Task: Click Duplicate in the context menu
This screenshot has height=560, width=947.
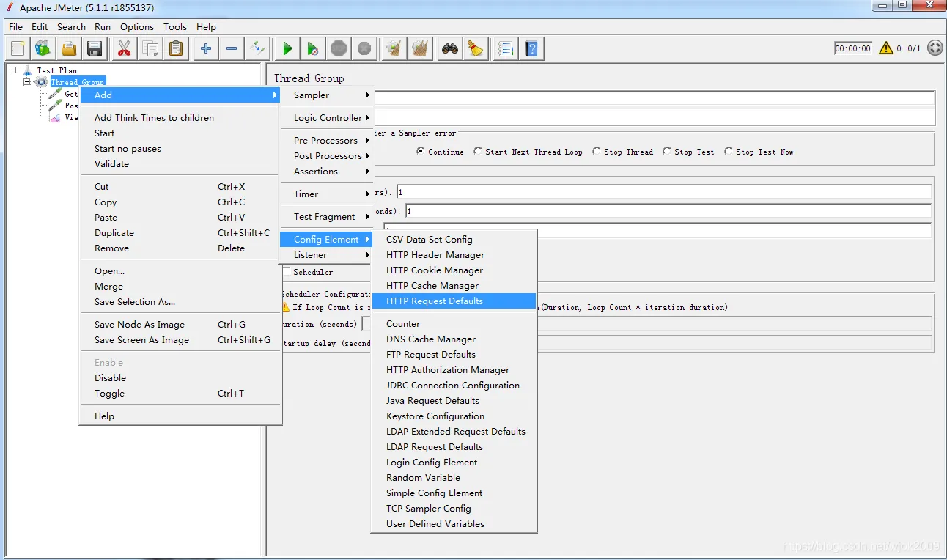Action: (180, 233)
